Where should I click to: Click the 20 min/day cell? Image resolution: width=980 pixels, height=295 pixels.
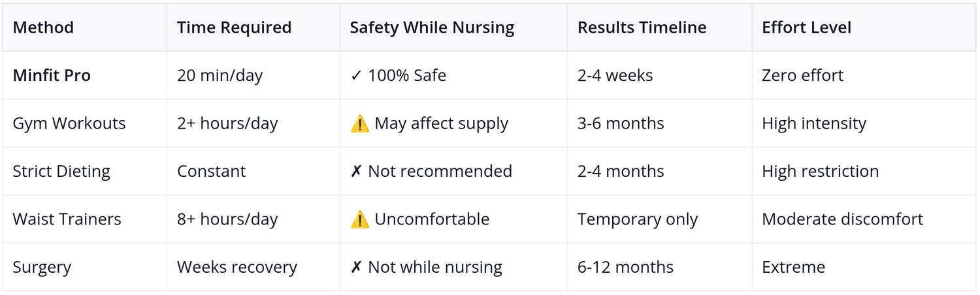[253, 76]
